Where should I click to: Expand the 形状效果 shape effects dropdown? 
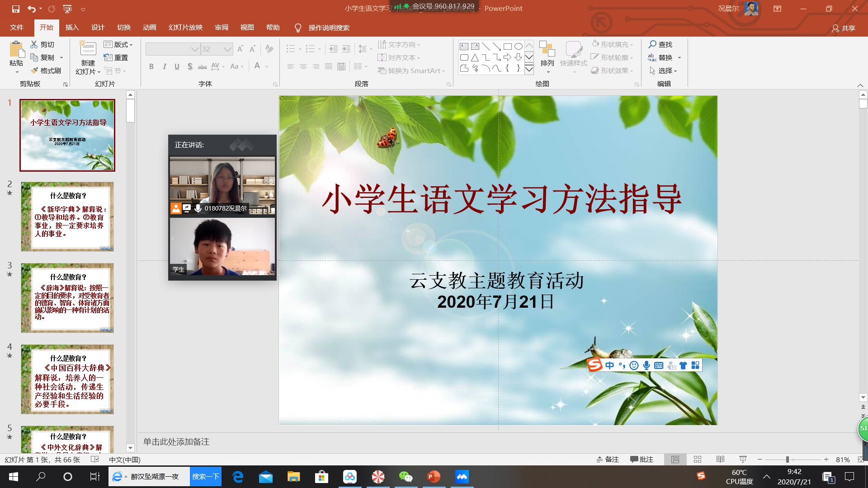(x=613, y=70)
